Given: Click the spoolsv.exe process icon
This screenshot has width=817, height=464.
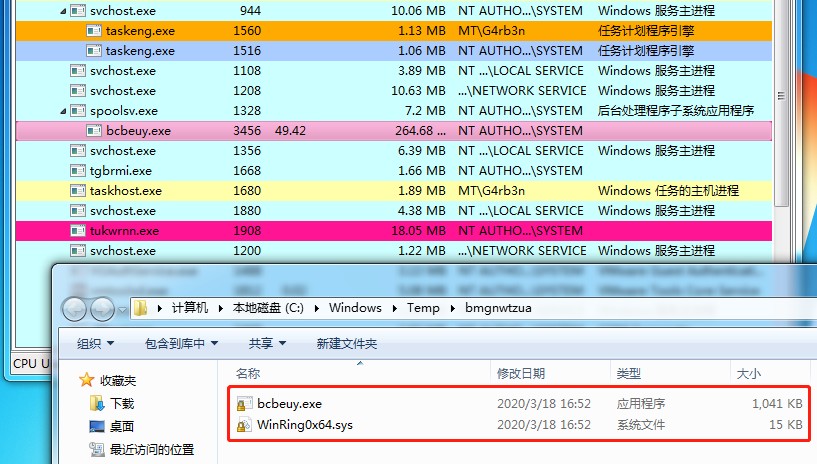Looking at the screenshot, I should [78, 110].
